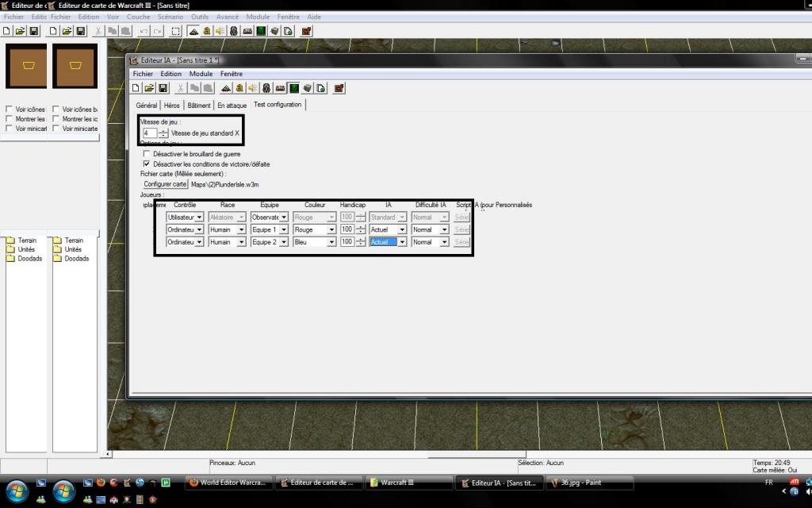Open the 'Equipe 1' team dropdown
This screenshot has height=508, width=812.
pyautogui.click(x=270, y=229)
